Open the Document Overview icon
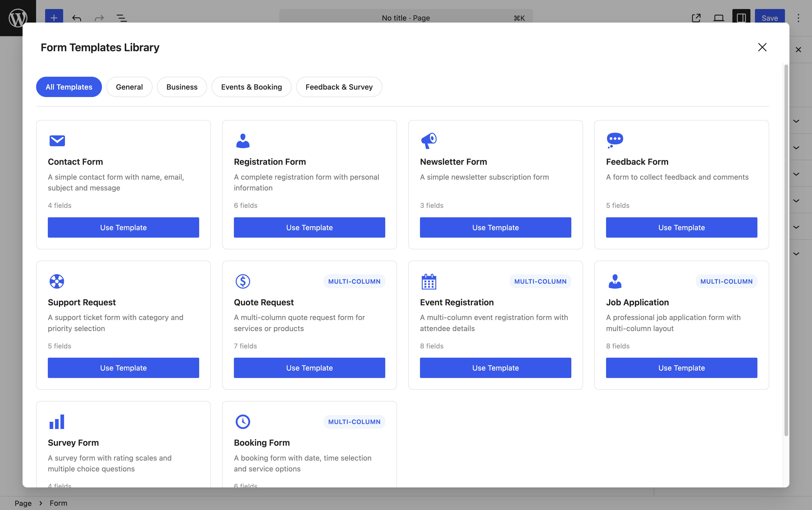The image size is (812, 510). click(121, 18)
